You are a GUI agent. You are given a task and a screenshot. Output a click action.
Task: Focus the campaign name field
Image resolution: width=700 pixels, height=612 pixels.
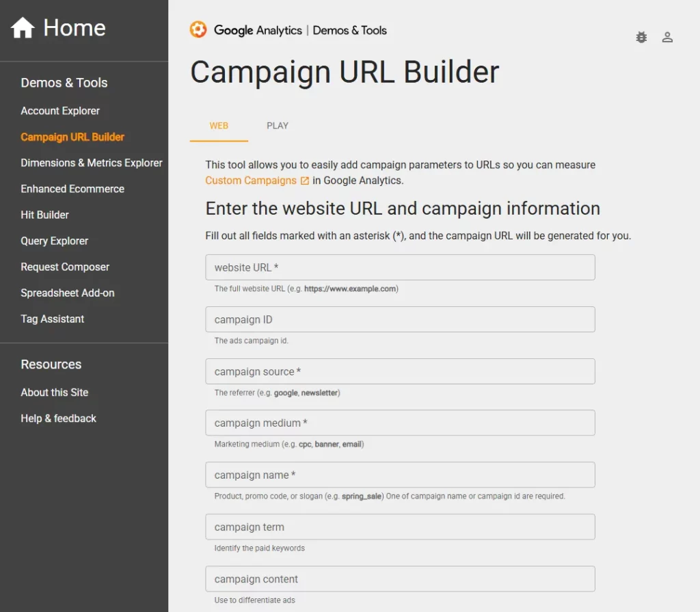coord(400,475)
